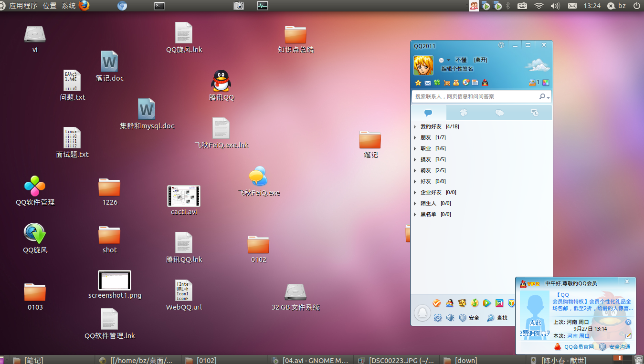Switch to the recent contacts clock tab
The height and width of the screenshot is (364, 644).
[535, 113]
